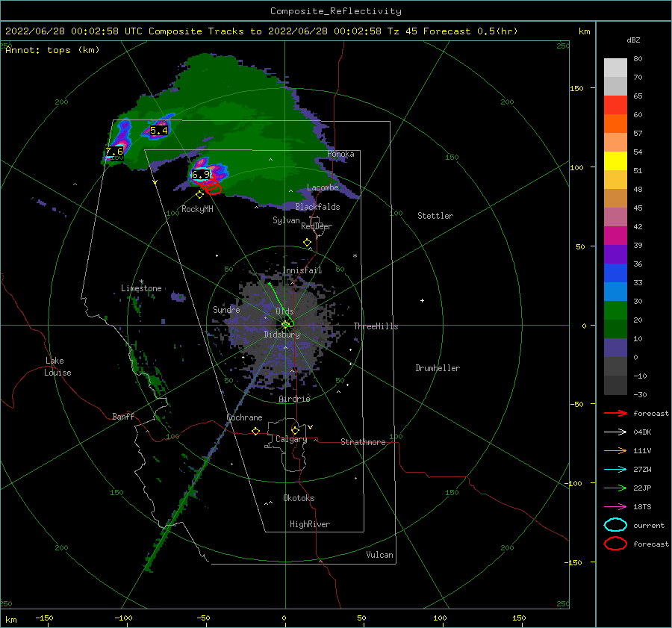Click the Cochrane town label

(244, 417)
